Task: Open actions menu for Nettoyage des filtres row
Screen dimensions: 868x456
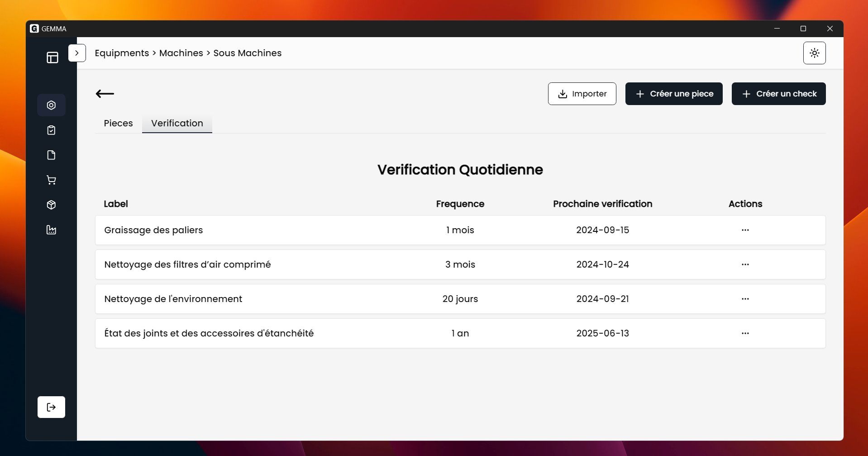Action: coord(745,264)
